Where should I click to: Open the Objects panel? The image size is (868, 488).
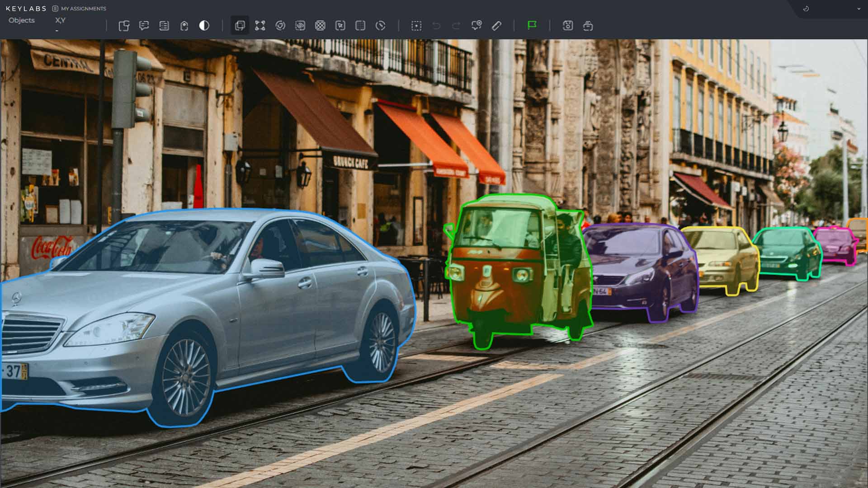(21, 20)
